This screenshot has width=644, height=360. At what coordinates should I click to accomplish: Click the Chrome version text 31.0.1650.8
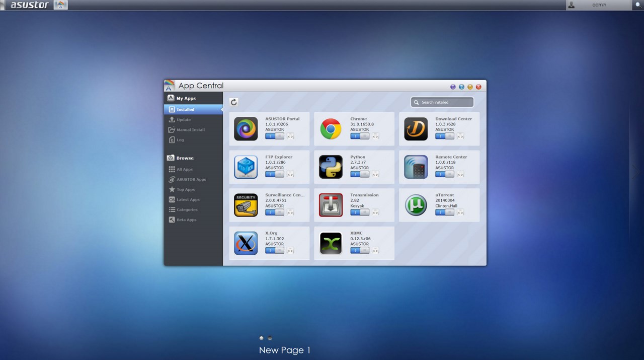[362, 124]
